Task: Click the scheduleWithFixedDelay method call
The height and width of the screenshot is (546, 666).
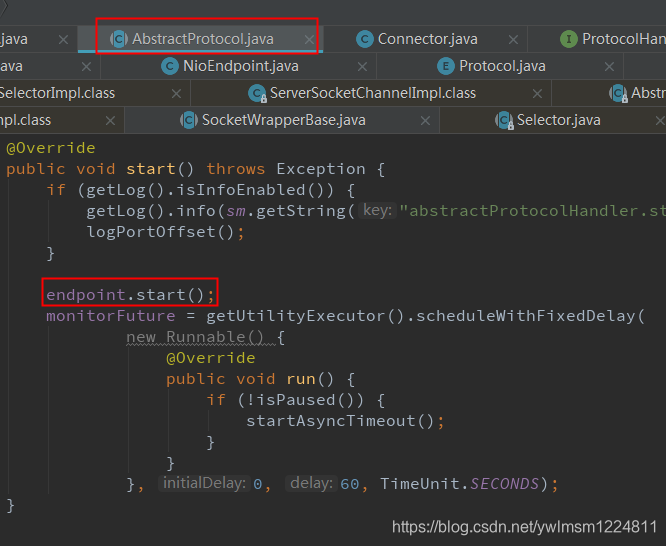Action: click(525, 316)
